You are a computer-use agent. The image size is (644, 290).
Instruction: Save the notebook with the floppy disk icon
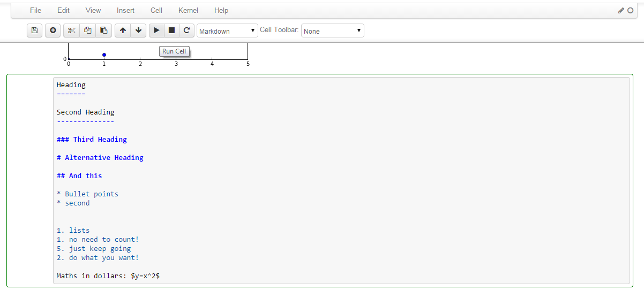(x=35, y=30)
